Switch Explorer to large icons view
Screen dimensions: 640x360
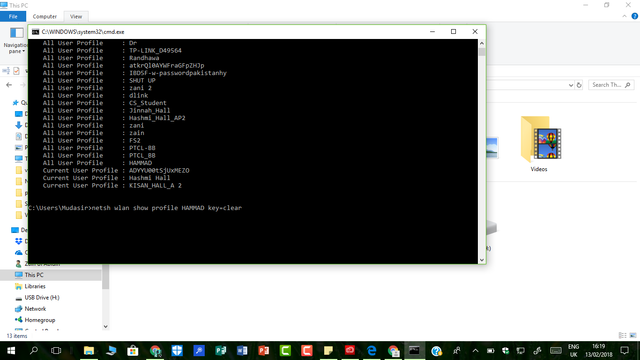pos(633,336)
